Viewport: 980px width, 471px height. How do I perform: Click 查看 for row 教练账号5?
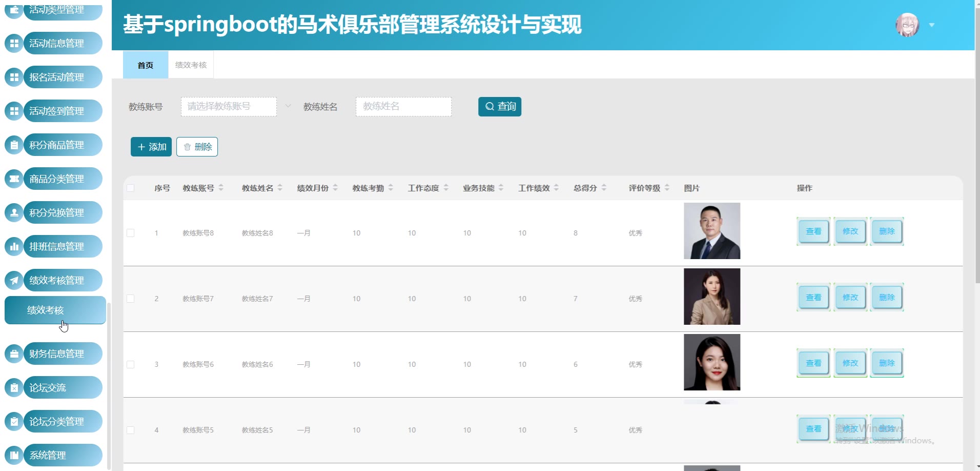click(813, 429)
